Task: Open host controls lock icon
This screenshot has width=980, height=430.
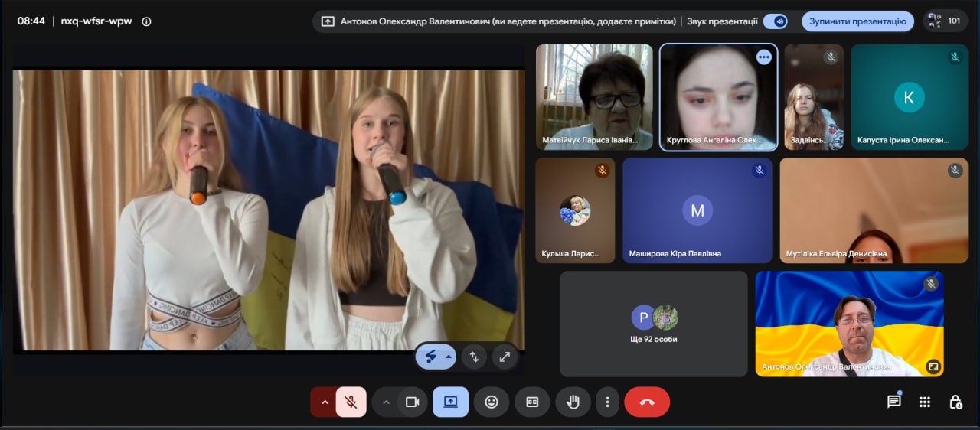Action: pyautogui.click(x=955, y=402)
